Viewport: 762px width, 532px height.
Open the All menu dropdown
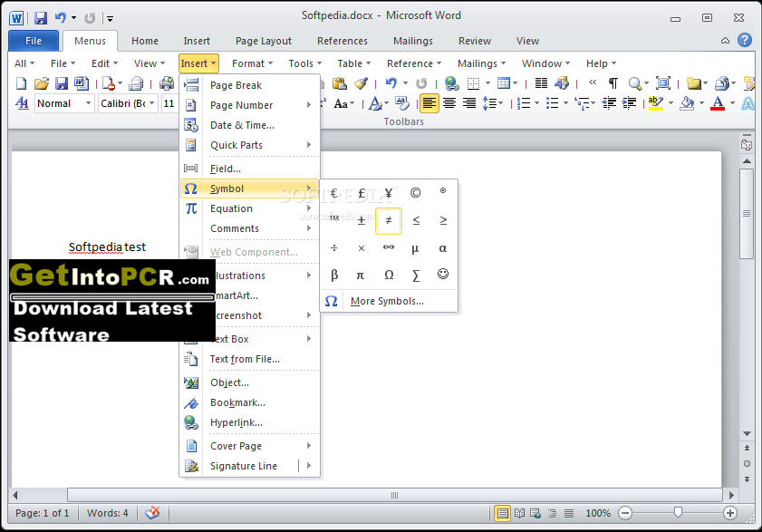(x=24, y=63)
